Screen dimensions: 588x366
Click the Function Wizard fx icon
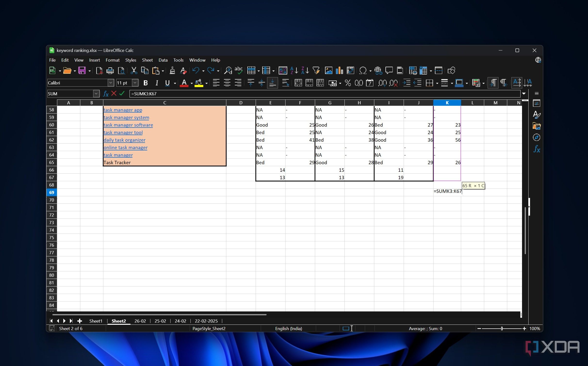point(106,94)
